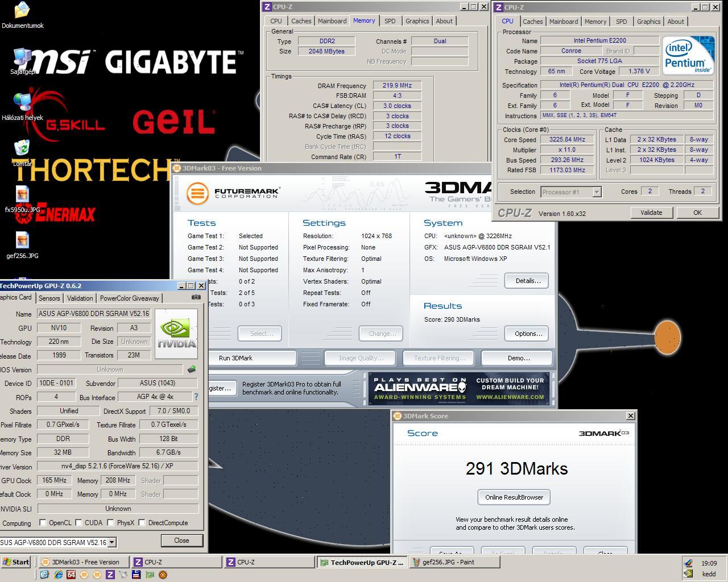Open the Processor #1 selection dropdown
Screen dimensions: 728x582
(x=597, y=192)
